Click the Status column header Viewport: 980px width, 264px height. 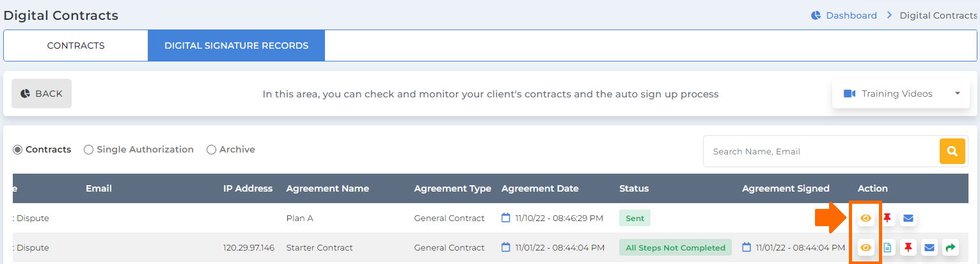point(634,188)
